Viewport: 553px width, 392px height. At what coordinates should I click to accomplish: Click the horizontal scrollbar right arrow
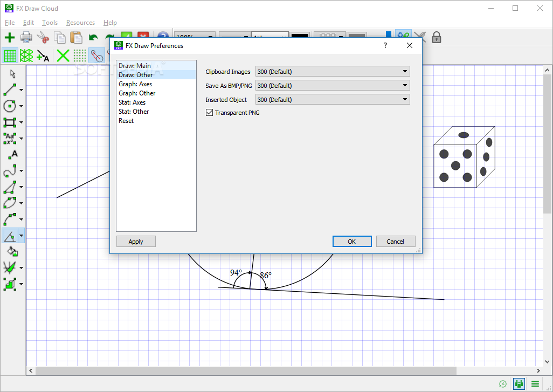coord(538,370)
